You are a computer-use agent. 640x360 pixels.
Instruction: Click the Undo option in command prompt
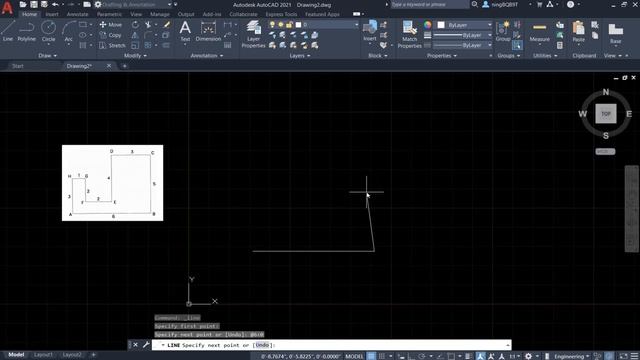262,345
